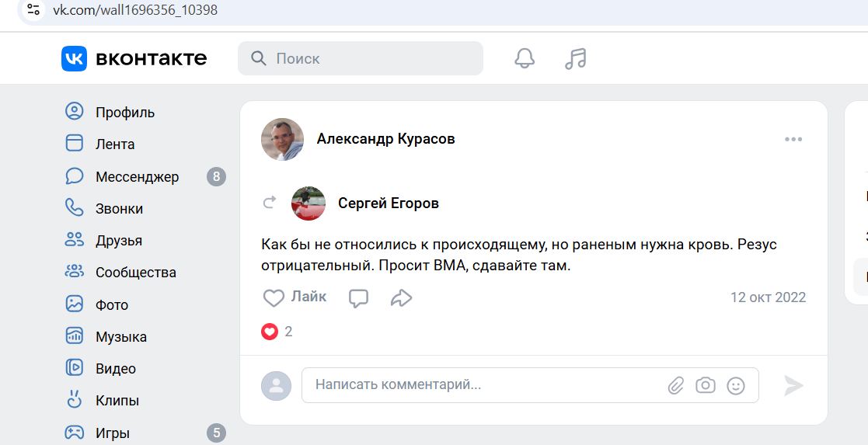This screenshot has height=445, width=868.
Task: Attach a file with paperclip icon
Action: [x=676, y=385]
